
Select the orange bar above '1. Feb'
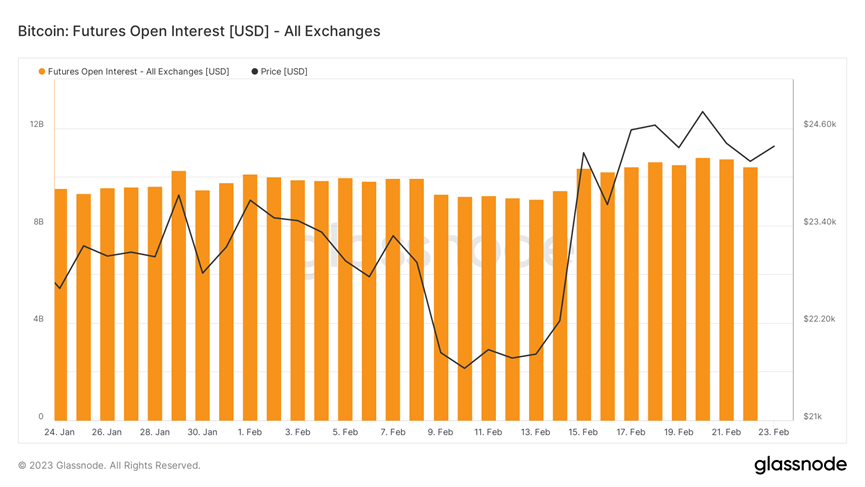[250, 298]
